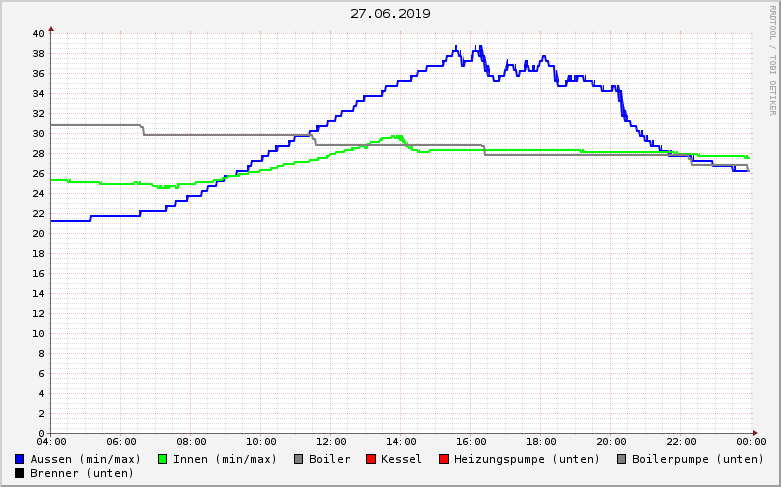The height and width of the screenshot is (487, 781).
Task: Click the 26 y-axis label
Action: [x=39, y=174]
